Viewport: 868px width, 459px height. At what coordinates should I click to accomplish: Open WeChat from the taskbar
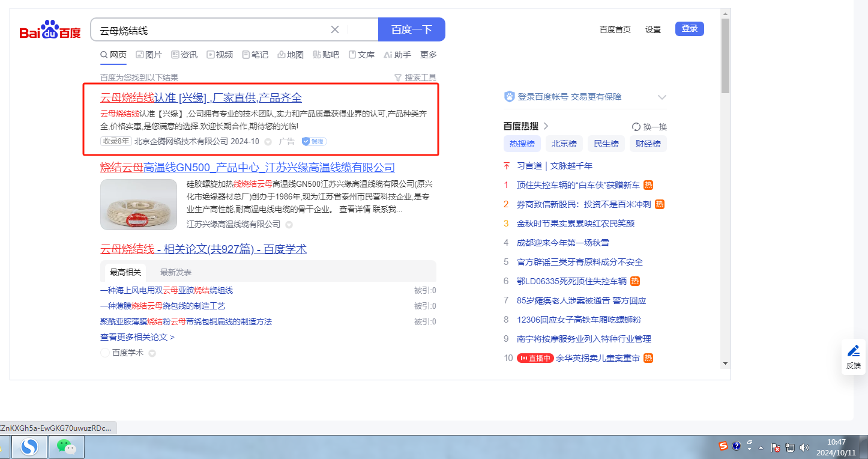(x=66, y=446)
